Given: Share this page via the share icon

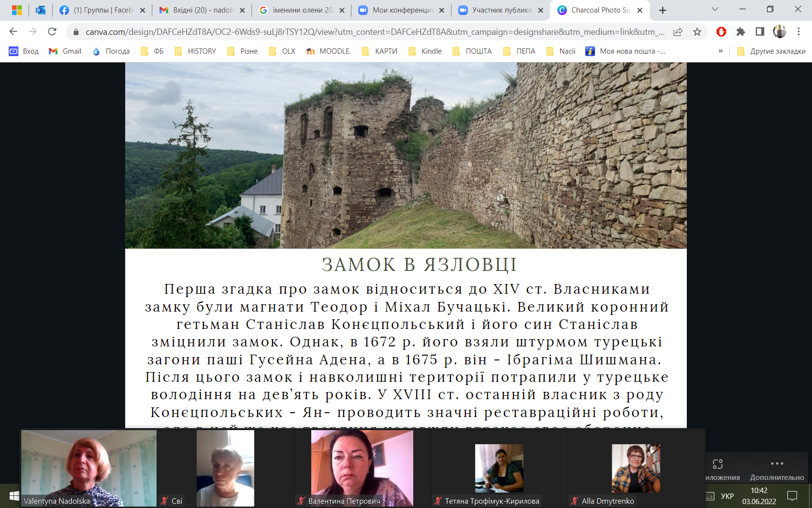Looking at the screenshot, I should (678, 32).
